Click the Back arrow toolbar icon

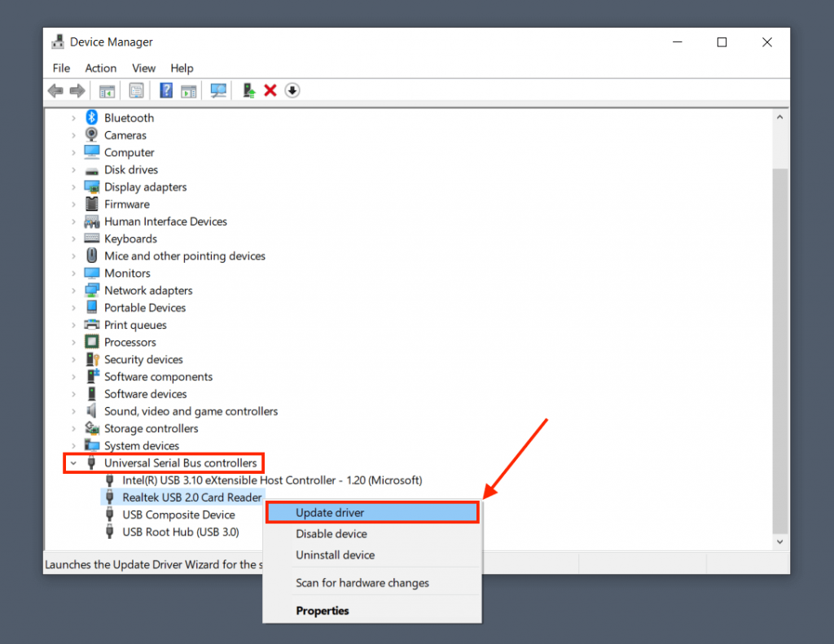[x=55, y=90]
